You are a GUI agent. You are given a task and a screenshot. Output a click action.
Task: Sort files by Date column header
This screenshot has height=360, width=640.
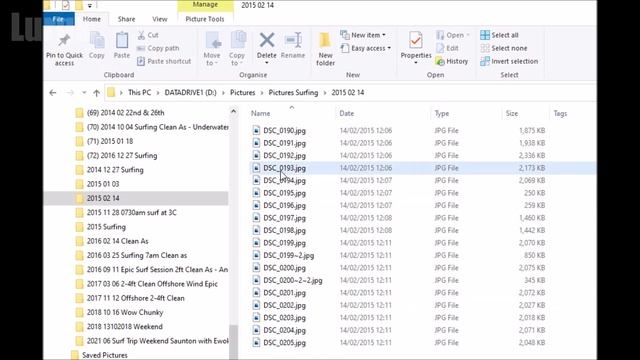(347, 113)
